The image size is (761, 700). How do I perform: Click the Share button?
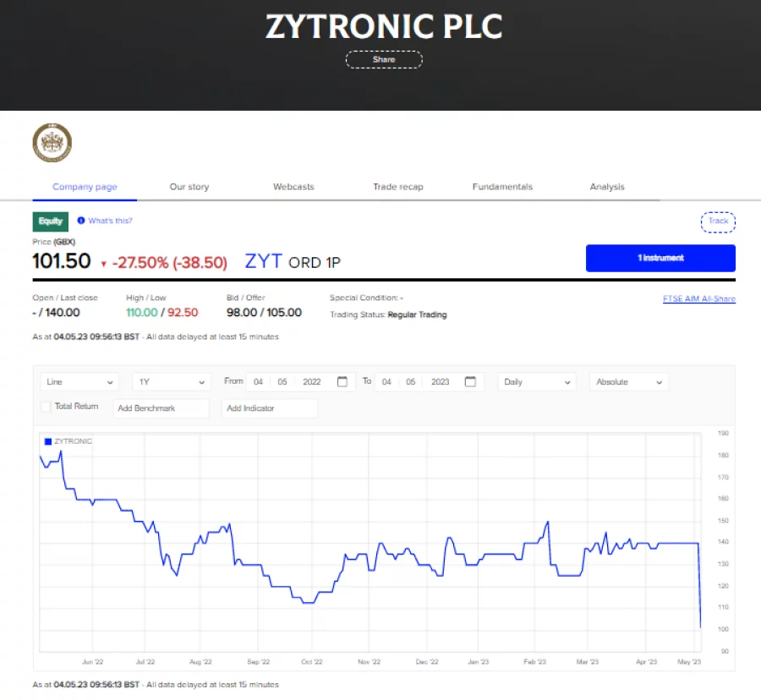pos(384,59)
